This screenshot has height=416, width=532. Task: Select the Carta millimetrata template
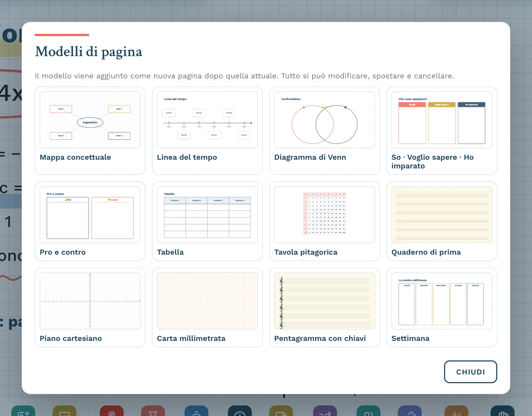point(207,308)
